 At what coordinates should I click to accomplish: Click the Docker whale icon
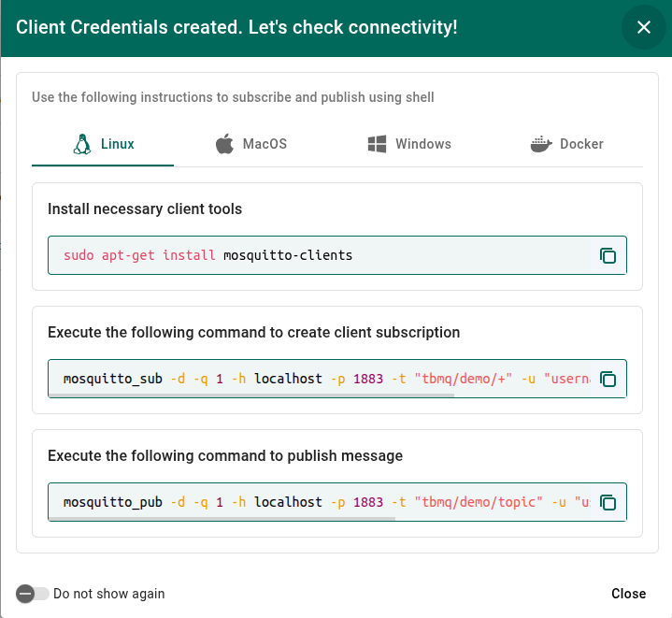541,144
